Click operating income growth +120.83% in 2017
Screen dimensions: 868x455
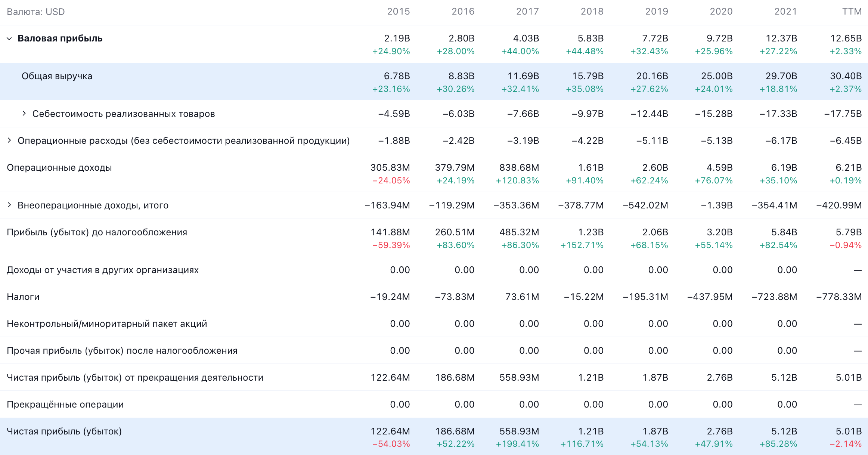[x=517, y=181]
